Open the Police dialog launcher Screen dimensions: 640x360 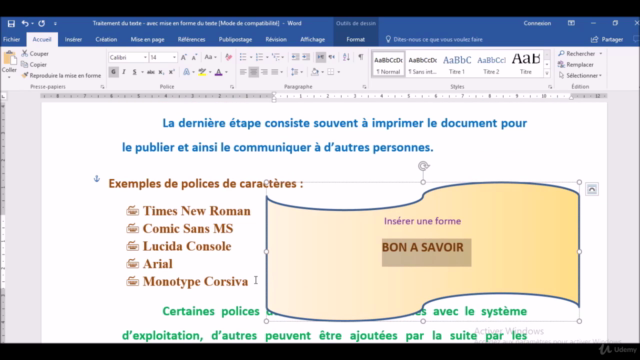pos(232,87)
